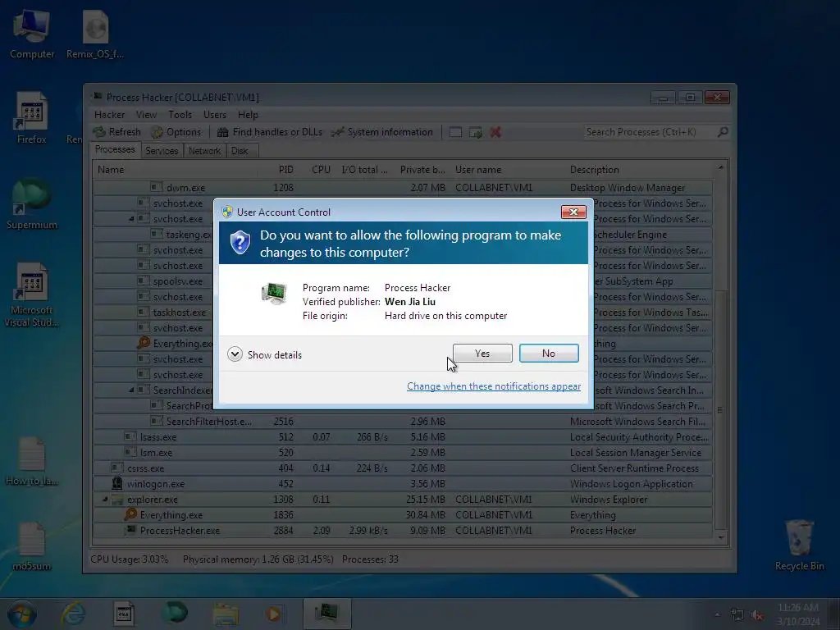
Task: Click Everything.exe icon under explorer.exe
Action: [130, 515]
